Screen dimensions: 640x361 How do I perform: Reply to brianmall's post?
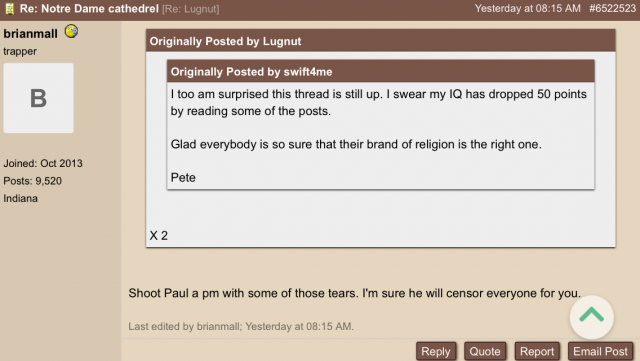[x=436, y=351]
